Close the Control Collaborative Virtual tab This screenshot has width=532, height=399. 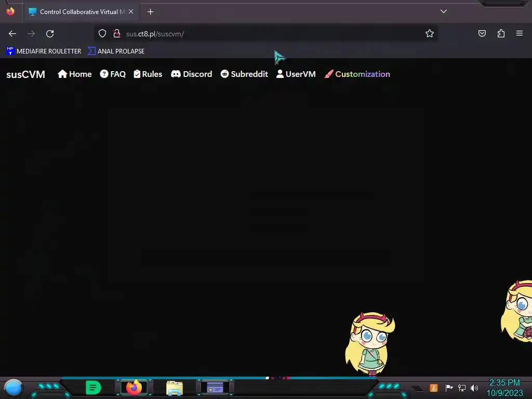pos(131,11)
